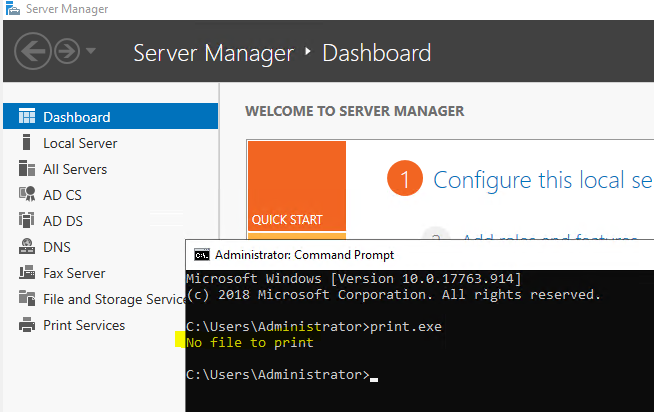Click the Server Manager back arrow
654x412 pixels.
click(x=33, y=51)
